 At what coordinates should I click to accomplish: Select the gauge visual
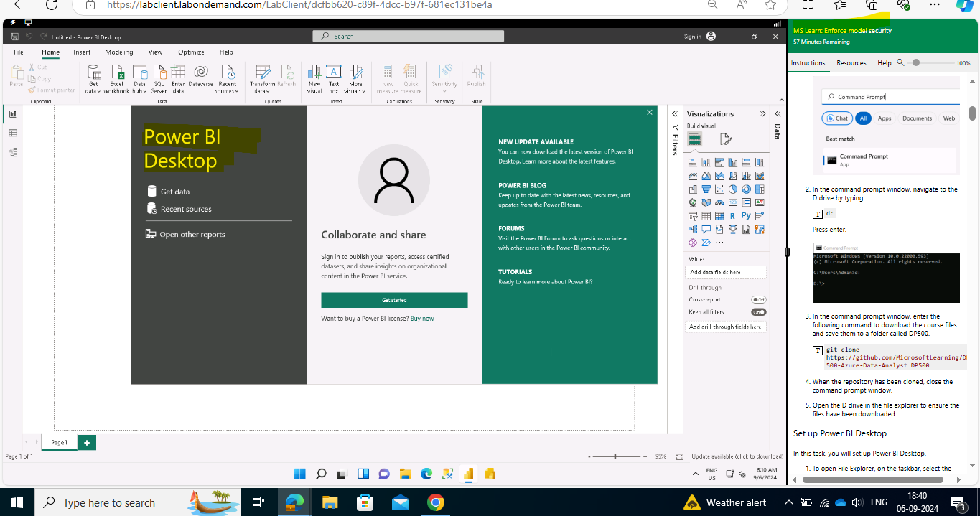pos(719,202)
